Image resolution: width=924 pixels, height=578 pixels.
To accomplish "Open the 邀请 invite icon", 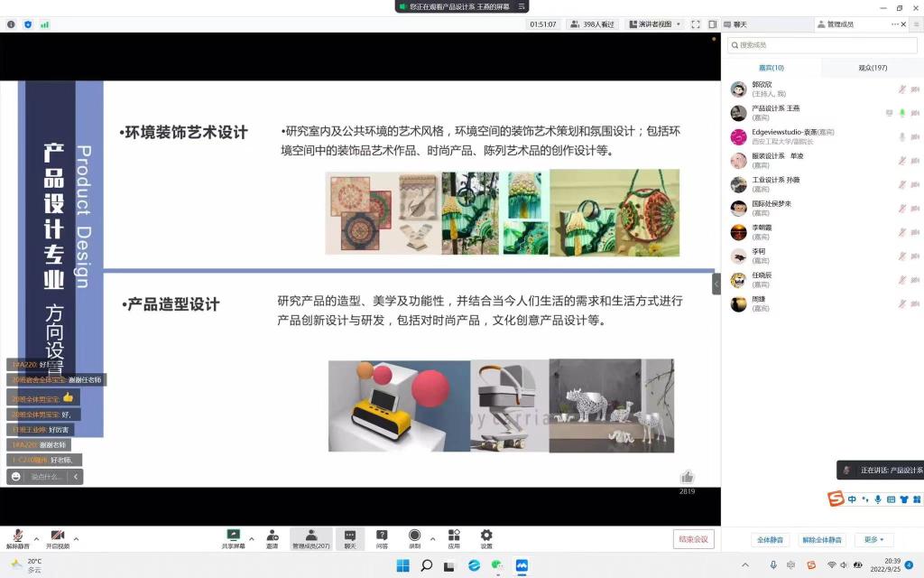I will click(272, 538).
